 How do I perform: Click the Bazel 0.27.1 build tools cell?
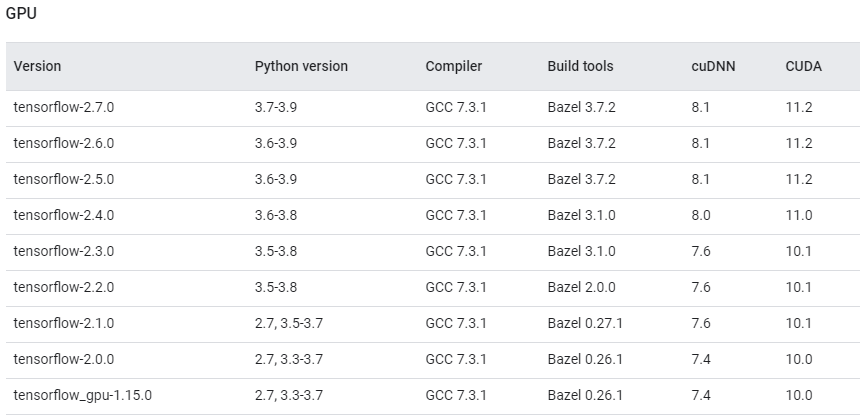pyautogui.click(x=585, y=323)
